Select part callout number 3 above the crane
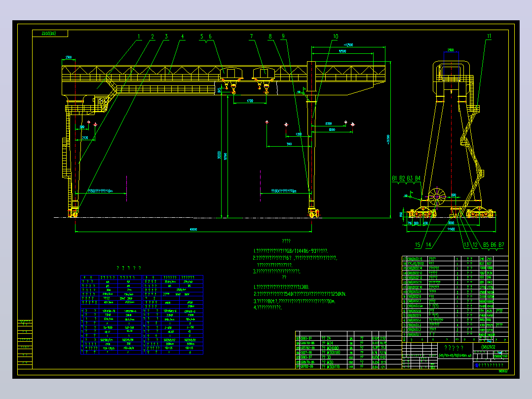532x399 pixels. pos(166,37)
